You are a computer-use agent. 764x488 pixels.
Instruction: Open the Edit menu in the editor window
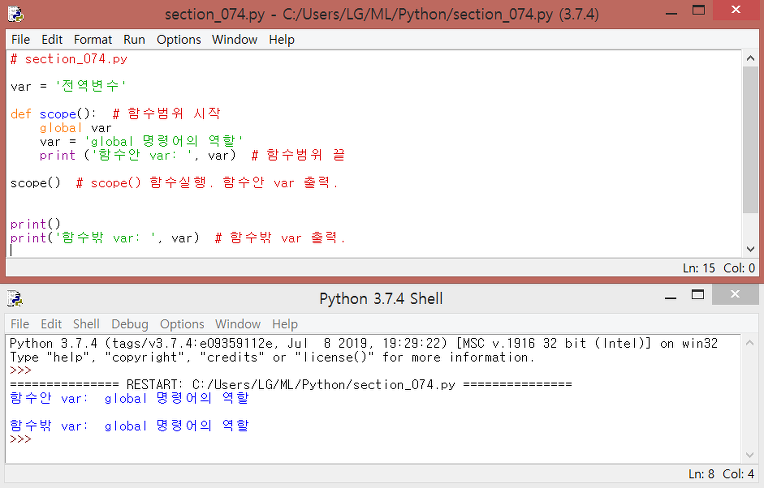point(52,39)
